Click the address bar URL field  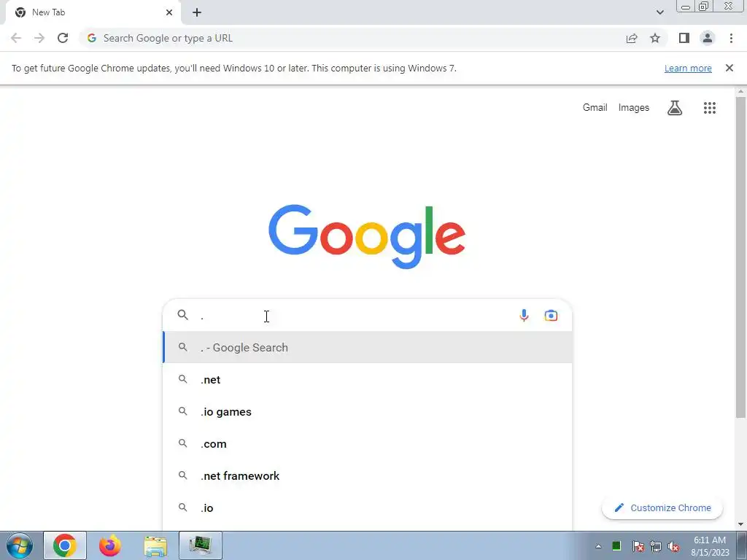click(352, 38)
